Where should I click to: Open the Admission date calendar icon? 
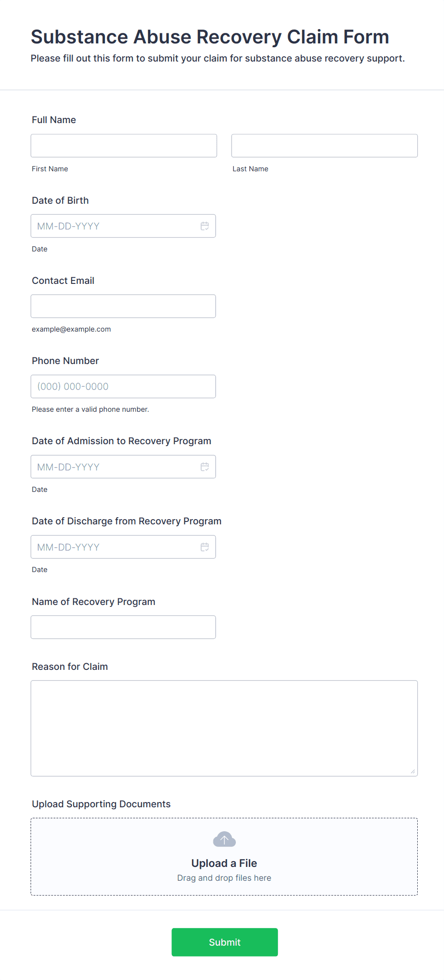pyautogui.click(x=205, y=467)
